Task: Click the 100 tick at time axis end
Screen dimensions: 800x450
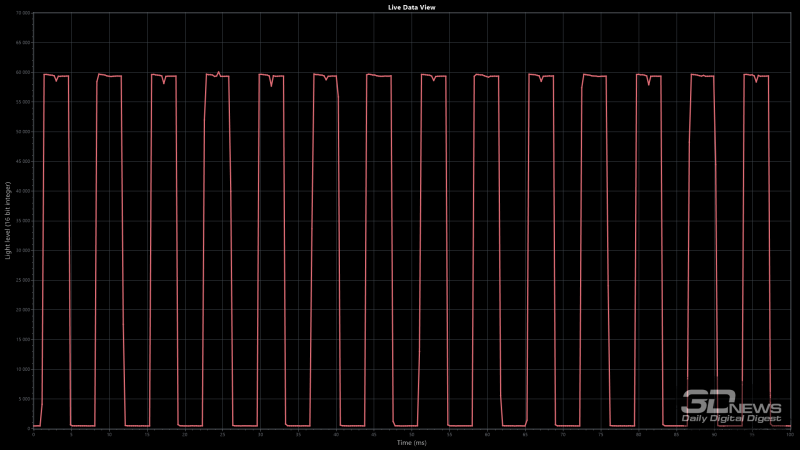Action: pos(790,434)
